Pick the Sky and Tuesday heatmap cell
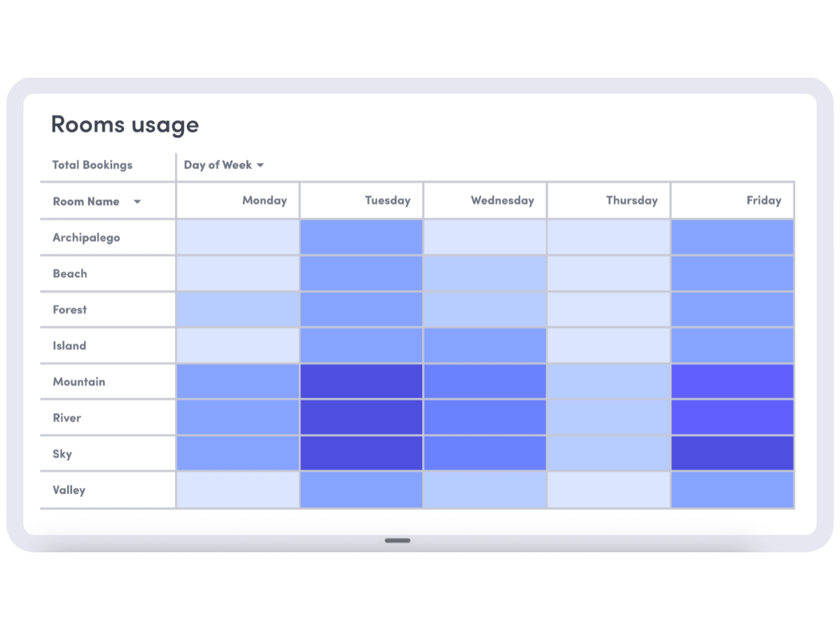 (x=361, y=454)
